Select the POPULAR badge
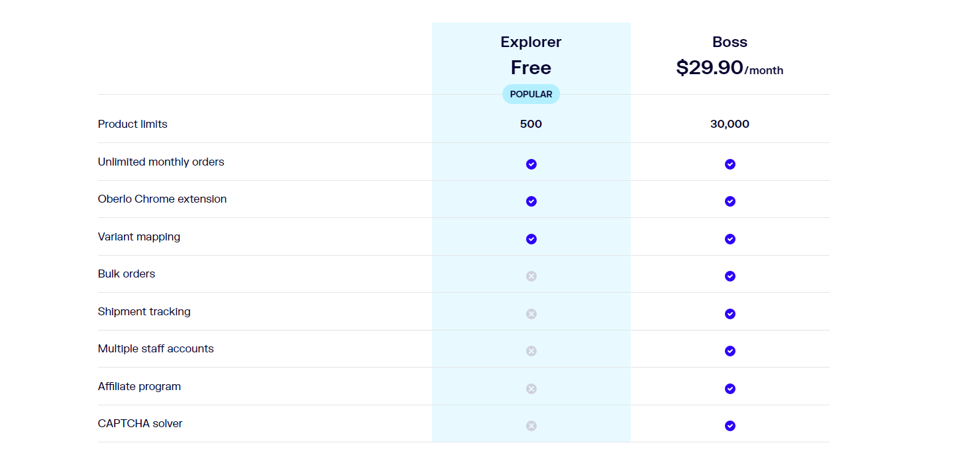 tap(531, 94)
